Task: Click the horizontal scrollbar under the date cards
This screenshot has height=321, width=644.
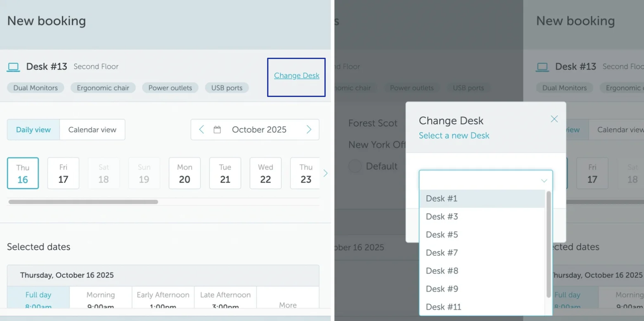Action: click(x=83, y=202)
